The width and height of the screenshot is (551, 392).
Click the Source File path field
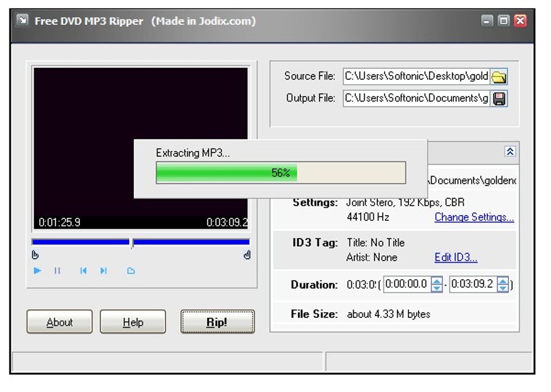pyautogui.click(x=416, y=76)
